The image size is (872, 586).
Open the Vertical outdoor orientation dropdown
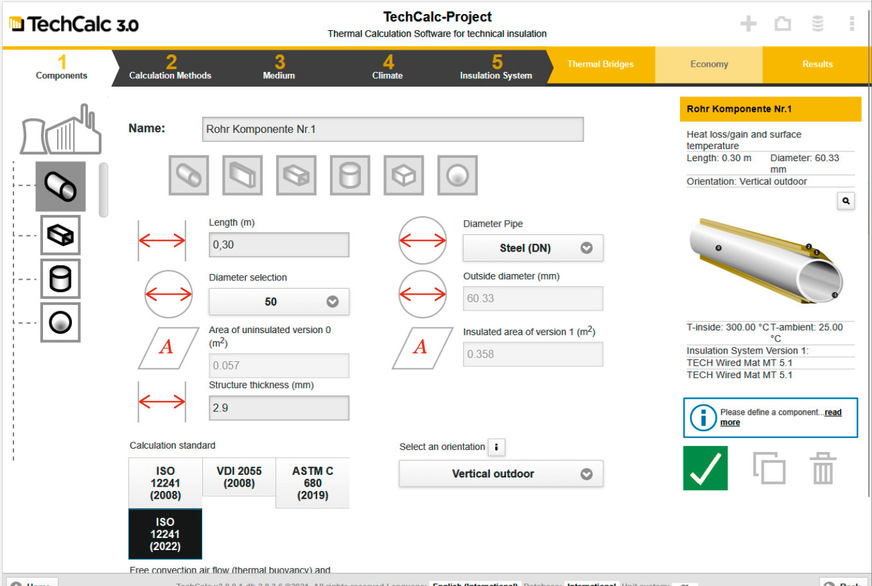click(x=501, y=474)
